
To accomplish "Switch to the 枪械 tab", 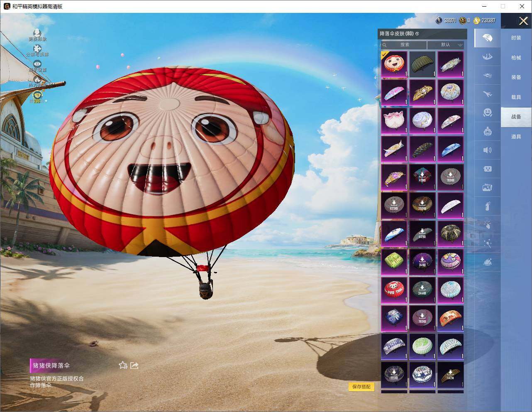I will (516, 58).
